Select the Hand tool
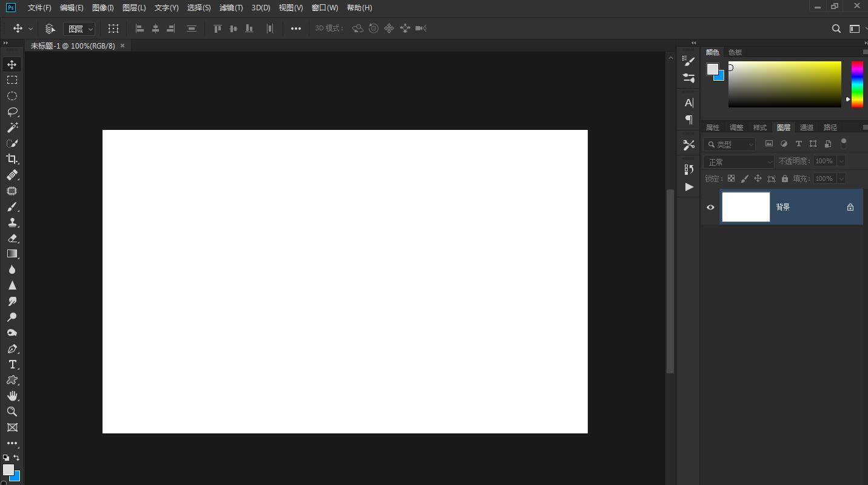Image resolution: width=868 pixels, height=485 pixels. [12, 396]
